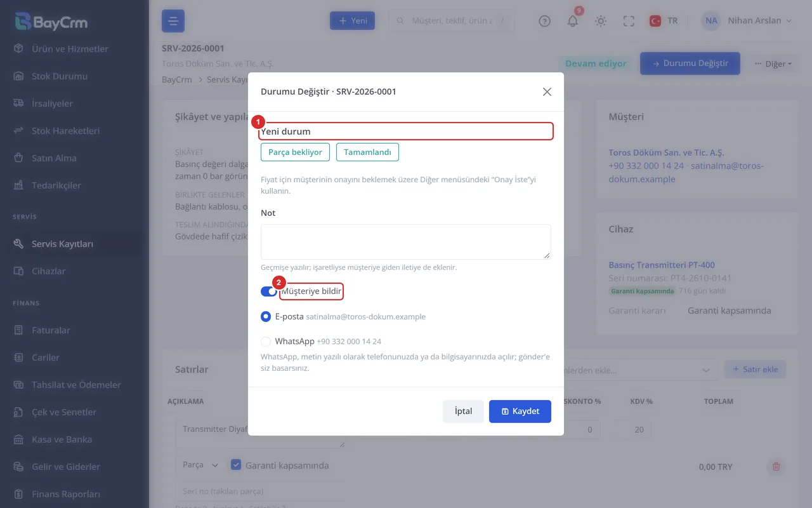This screenshot has height=508, width=812.
Task: Click the Finans Raporları icon
Action: coord(19,494)
